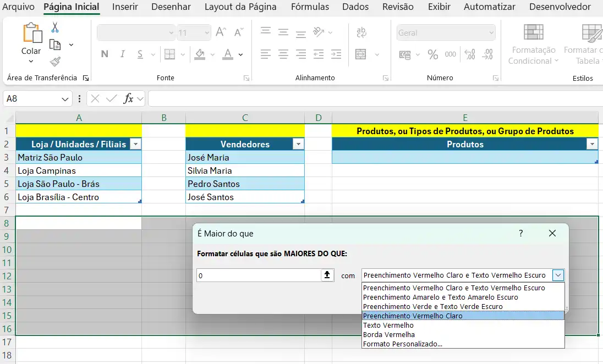This screenshot has height=364, width=603.
Task: Select the bold formatting icon N
Action: 104,53
